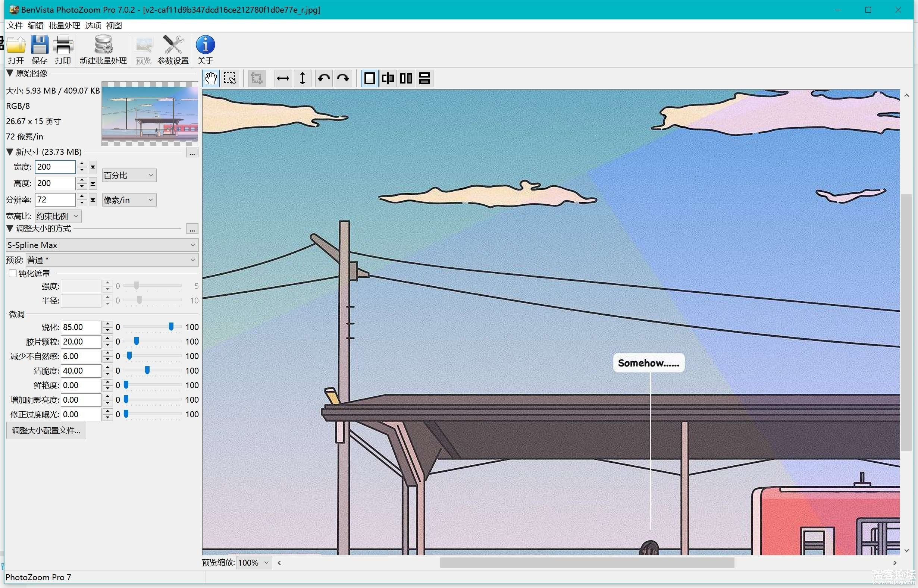The width and height of the screenshot is (918, 588).
Task: Enable the 钝化遮罩 checkbox
Action: 13,273
